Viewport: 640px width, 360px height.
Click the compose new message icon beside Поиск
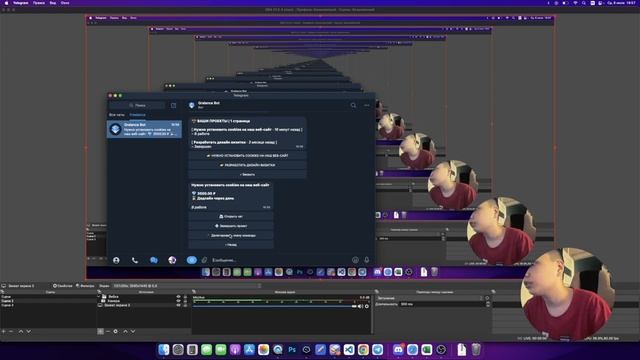[x=173, y=105]
